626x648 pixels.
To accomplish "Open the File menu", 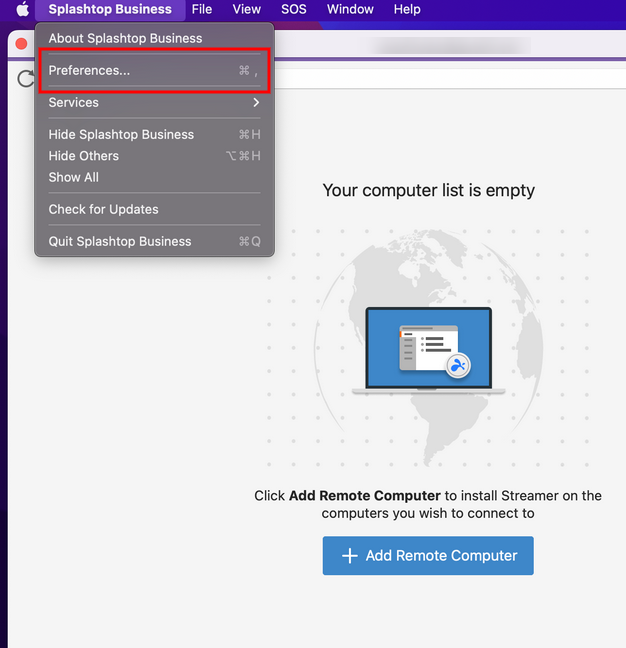I will (202, 9).
